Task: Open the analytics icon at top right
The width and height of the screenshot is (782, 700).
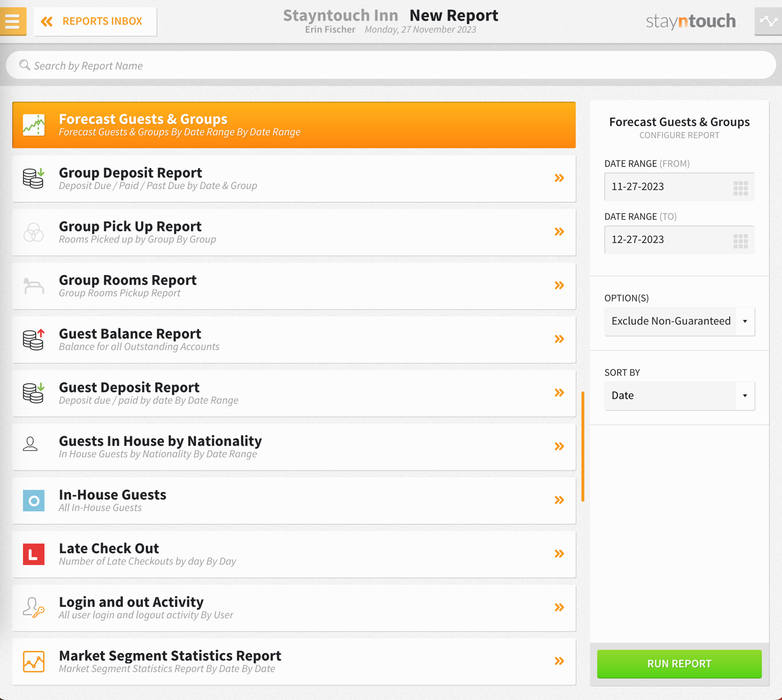Action: click(x=769, y=21)
